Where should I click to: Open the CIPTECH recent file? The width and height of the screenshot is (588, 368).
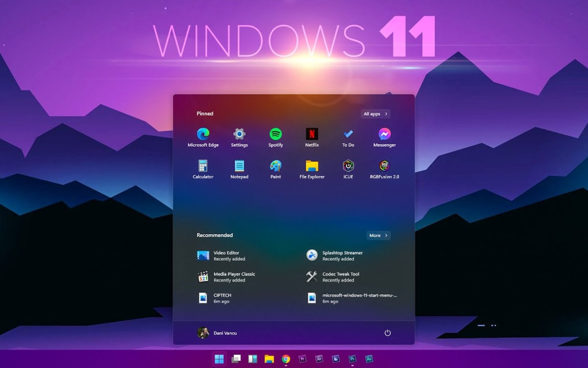tap(214, 298)
